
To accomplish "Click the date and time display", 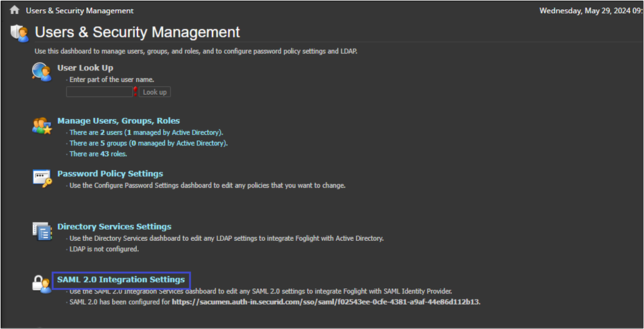I will 591,11.
